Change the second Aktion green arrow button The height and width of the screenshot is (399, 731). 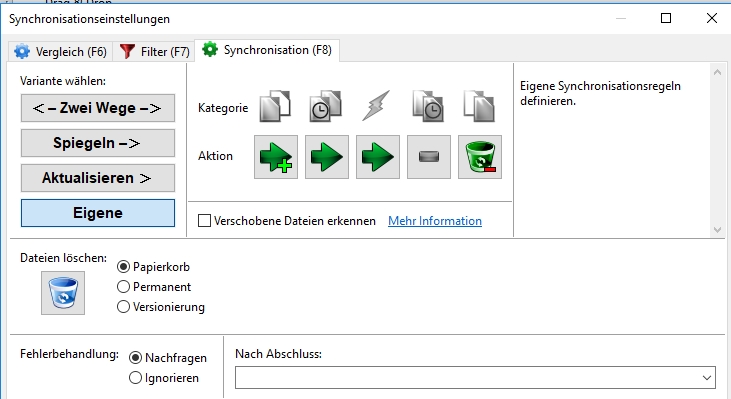point(327,157)
